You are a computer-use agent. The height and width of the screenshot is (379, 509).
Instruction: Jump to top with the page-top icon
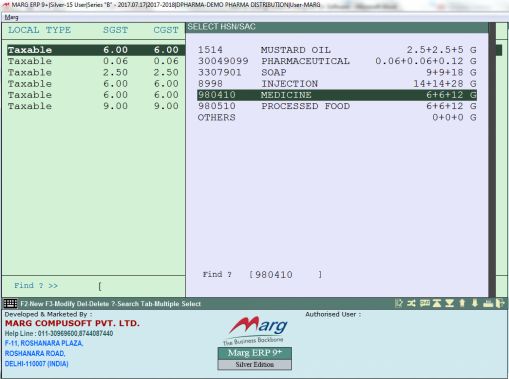[x=437, y=303]
